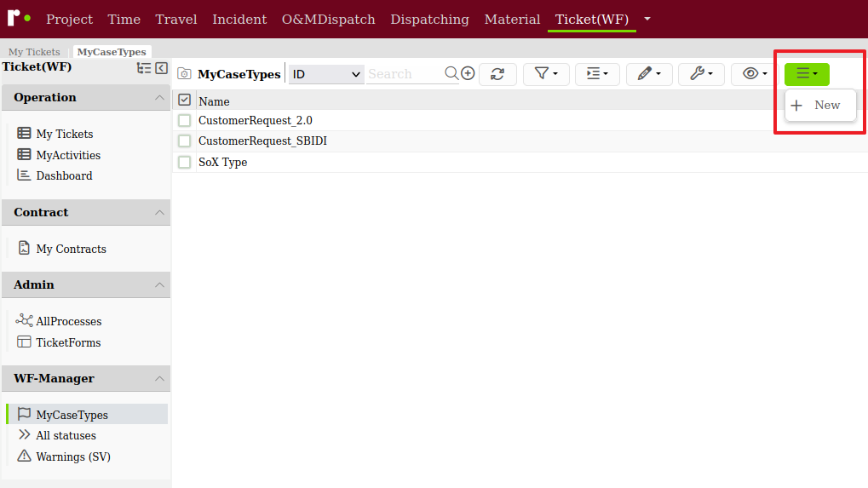Open MyCaseTypes in sidebar
The height and width of the screenshot is (488, 868).
coord(72,415)
